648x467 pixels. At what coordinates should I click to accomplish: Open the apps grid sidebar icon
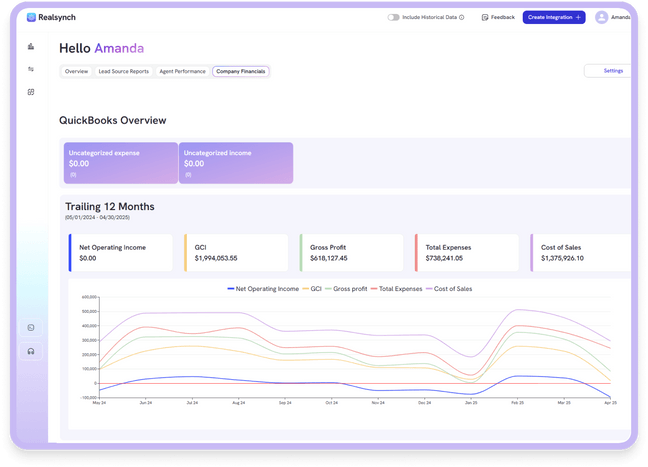pos(31,92)
